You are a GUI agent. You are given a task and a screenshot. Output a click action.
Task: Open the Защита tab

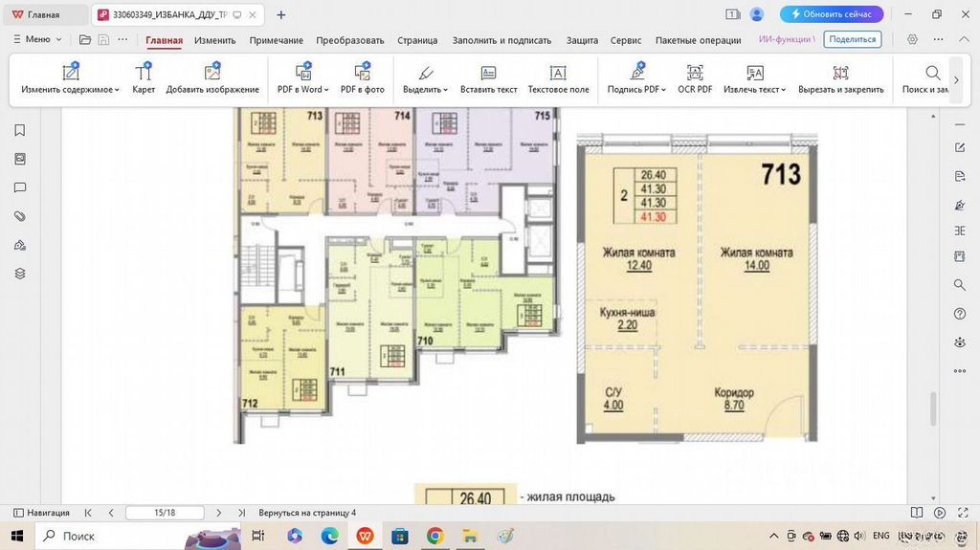click(x=582, y=40)
